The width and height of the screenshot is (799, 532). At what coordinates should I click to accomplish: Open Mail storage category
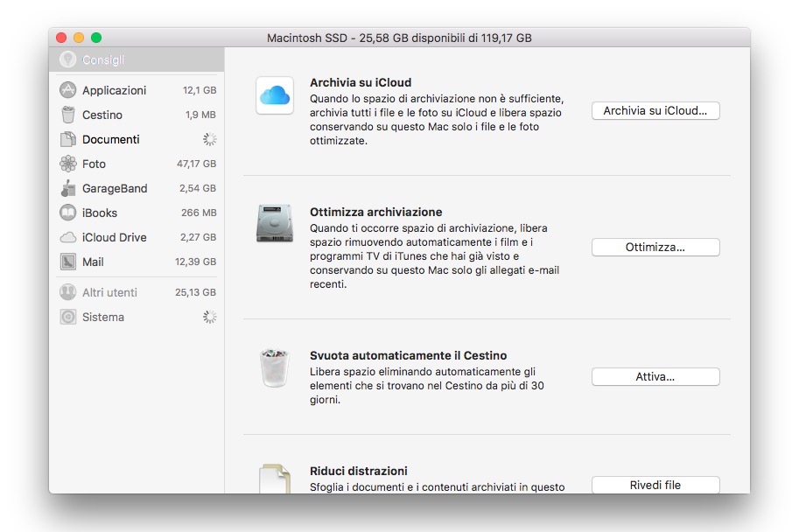pyautogui.click(x=137, y=262)
